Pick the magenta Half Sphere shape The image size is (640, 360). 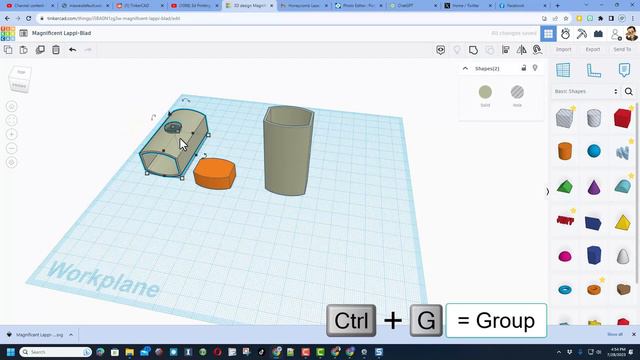pyautogui.click(x=565, y=256)
